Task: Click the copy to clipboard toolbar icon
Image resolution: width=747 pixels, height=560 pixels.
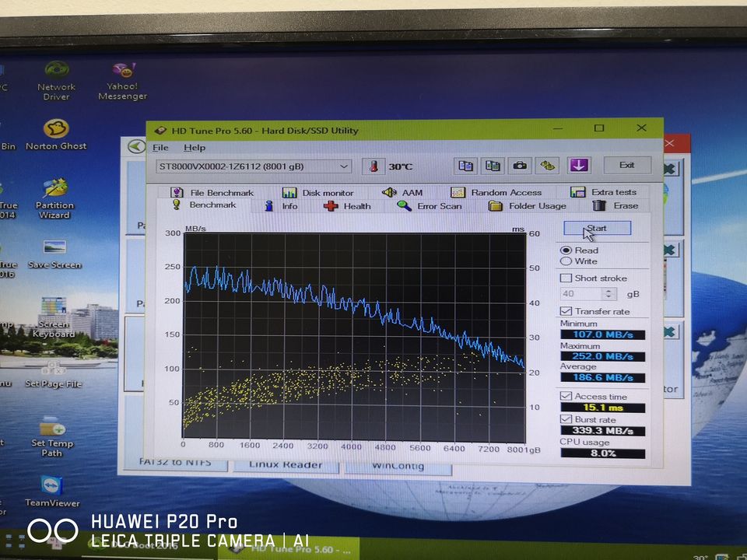Action: coord(465,166)
